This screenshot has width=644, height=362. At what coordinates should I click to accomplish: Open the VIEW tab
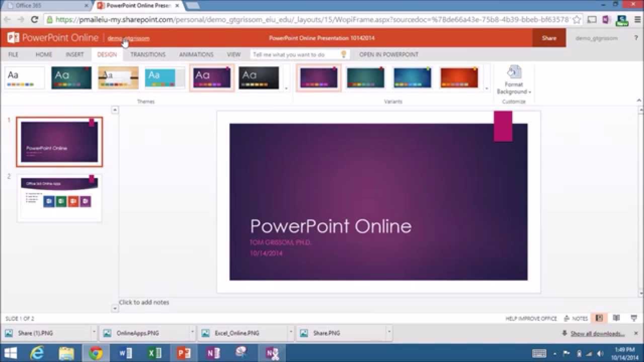(233, 54)
